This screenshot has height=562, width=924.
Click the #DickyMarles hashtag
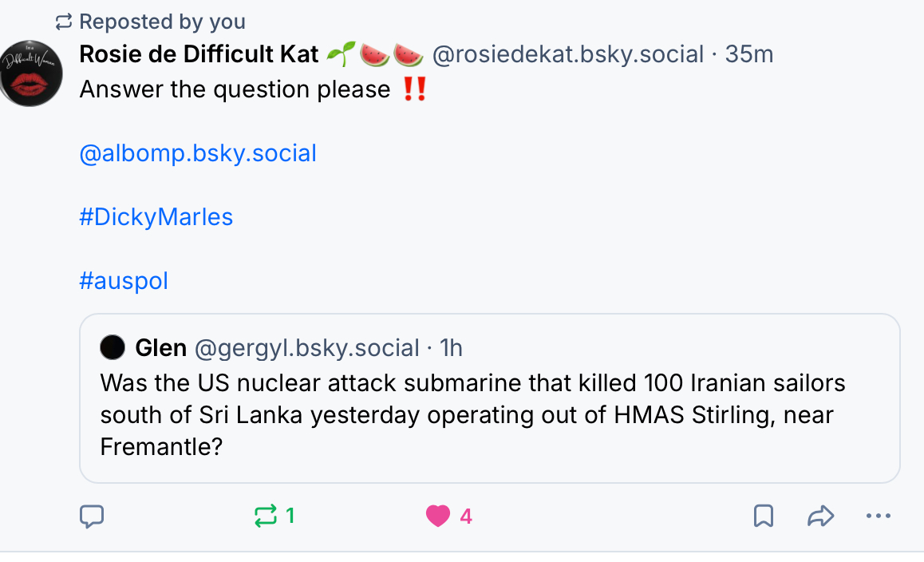pyautogui.click(x=156, y=217)
